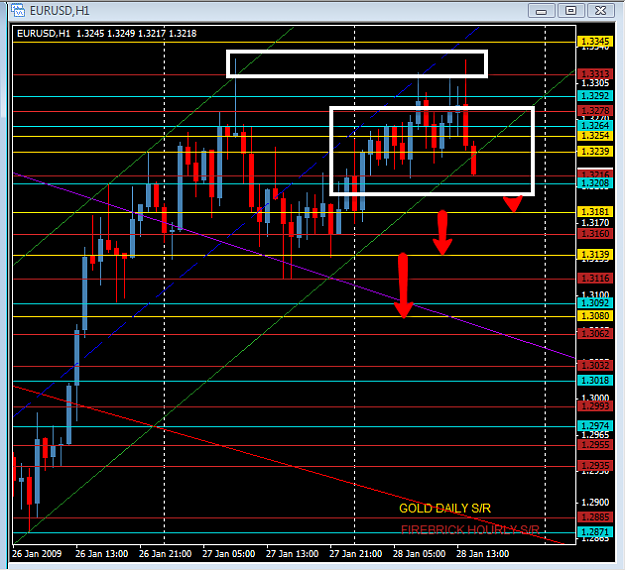Viewport: 625px width, 571px height.
Task: Click the 1.3305 price scale value
Action: (x=595, y=83)
